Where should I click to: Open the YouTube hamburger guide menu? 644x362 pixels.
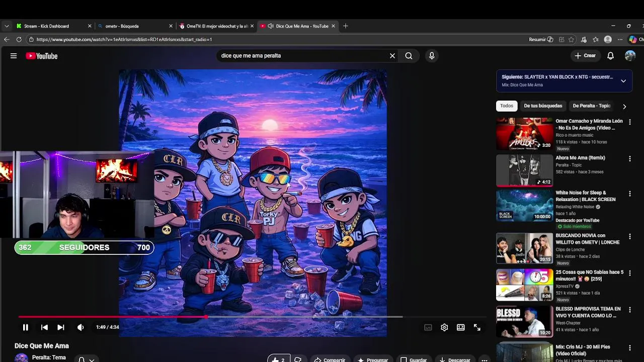pyautogui.click(x=14, y=56)
